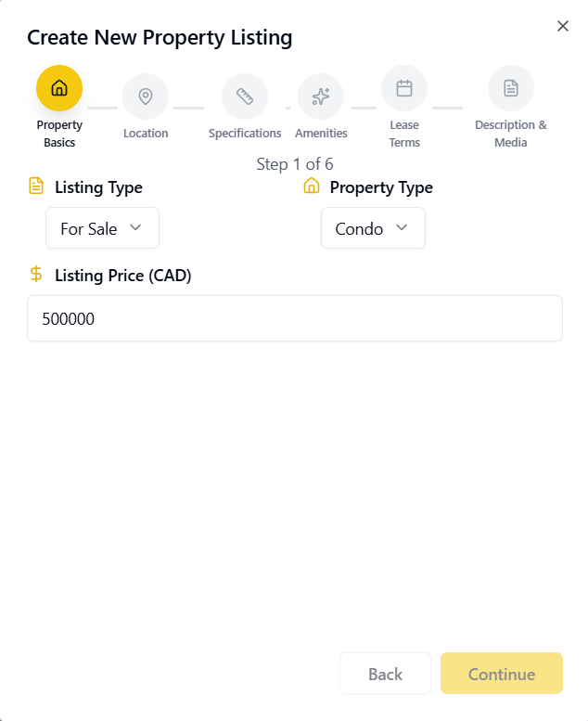
Task: Expand the chevron next to 'Condo'
Action: [x=402, y=228]
